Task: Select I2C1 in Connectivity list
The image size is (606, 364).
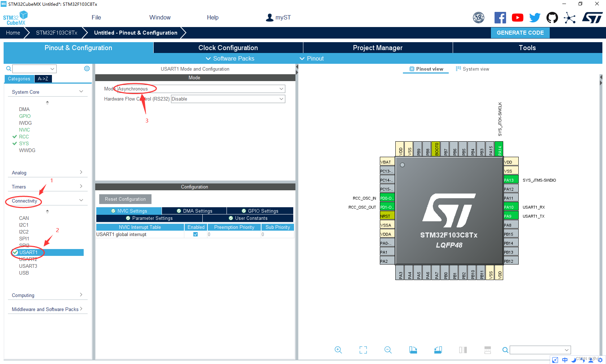Action: (24, 225)
